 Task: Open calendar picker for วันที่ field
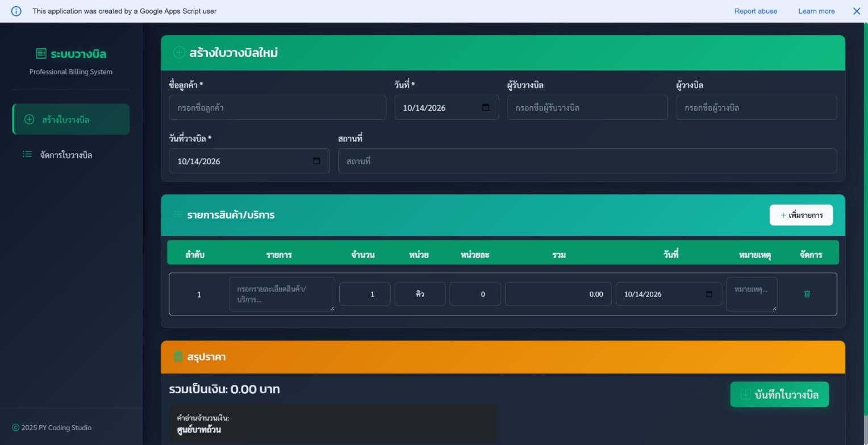coord(486,108)
